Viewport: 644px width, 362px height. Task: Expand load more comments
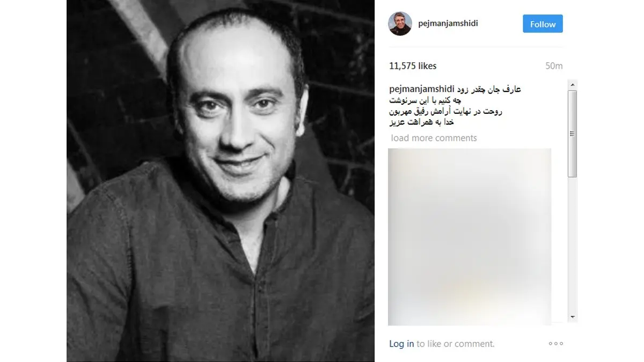click(x=434, y=138)
